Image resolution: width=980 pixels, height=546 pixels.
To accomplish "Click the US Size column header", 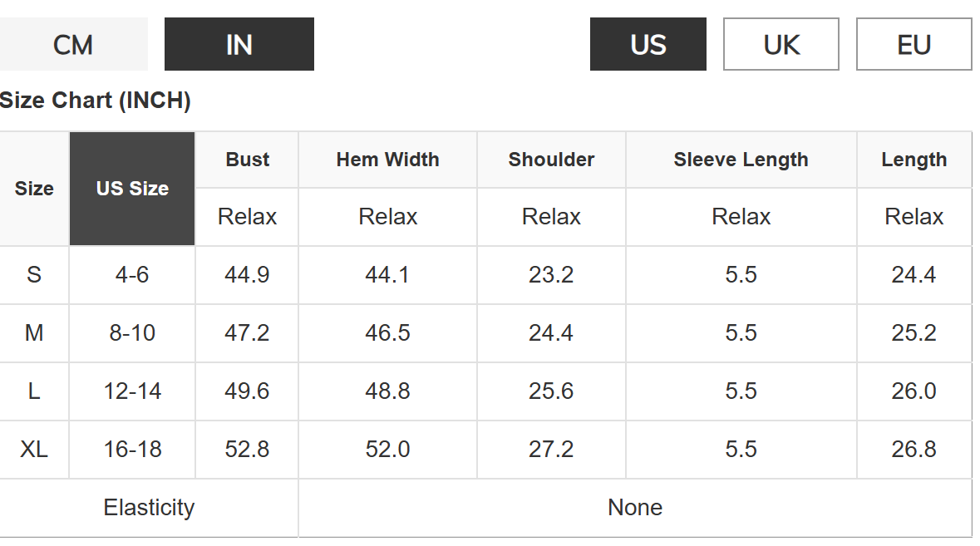I will click(x=132, y=189).
